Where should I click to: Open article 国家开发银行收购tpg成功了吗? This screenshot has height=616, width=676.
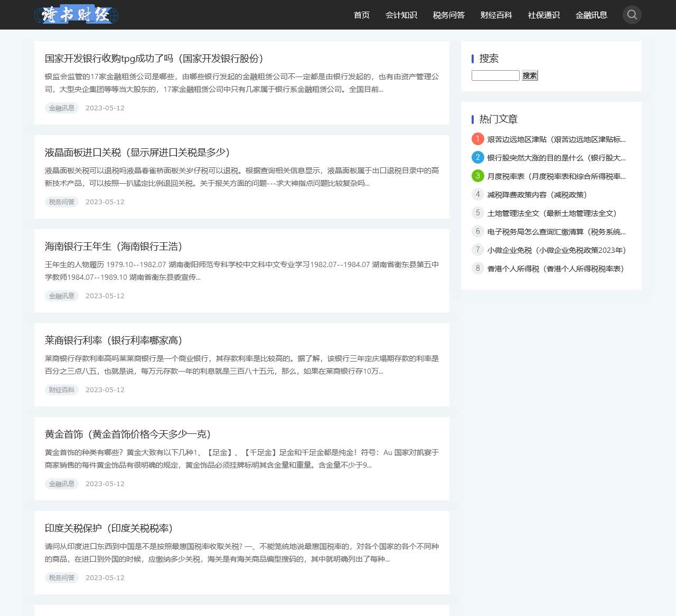(x=154, y=59)
